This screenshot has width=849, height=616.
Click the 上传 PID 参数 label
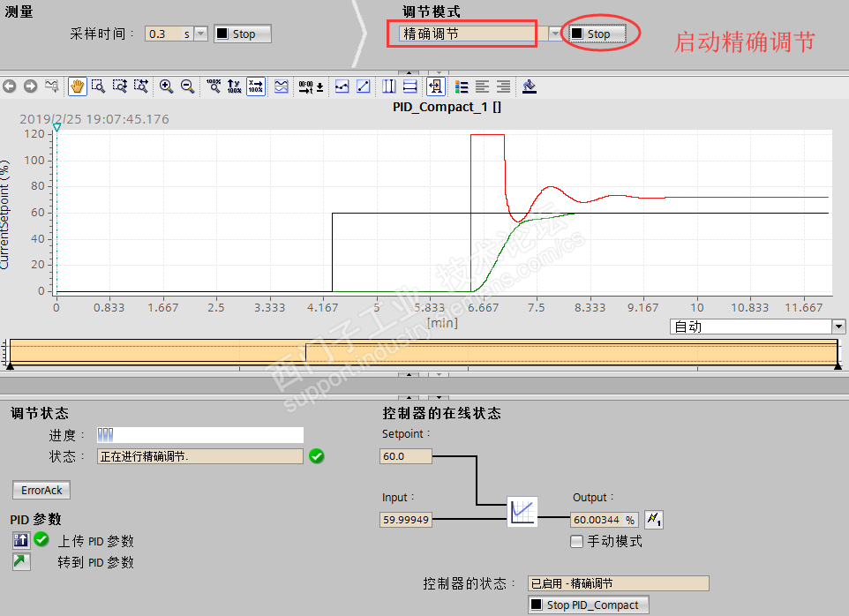(96, 541)
